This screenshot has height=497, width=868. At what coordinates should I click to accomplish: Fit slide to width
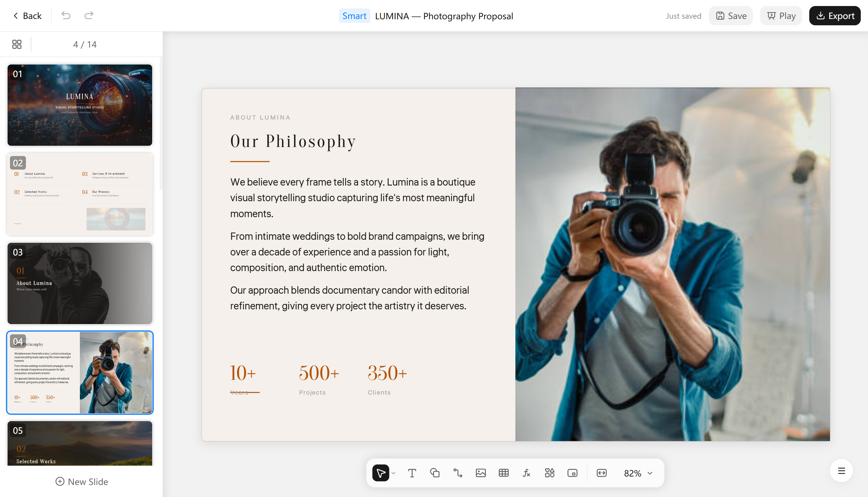point(601,473)
